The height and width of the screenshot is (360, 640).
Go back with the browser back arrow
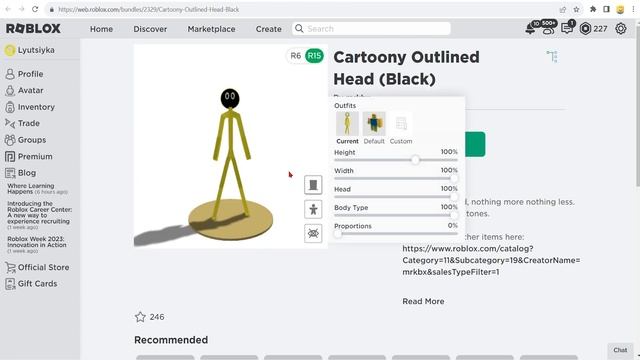click(x=8, y=9)
